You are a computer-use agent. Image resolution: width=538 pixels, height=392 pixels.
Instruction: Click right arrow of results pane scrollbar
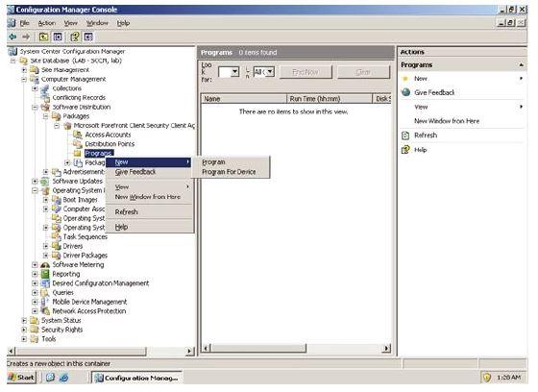pos(386,348)
